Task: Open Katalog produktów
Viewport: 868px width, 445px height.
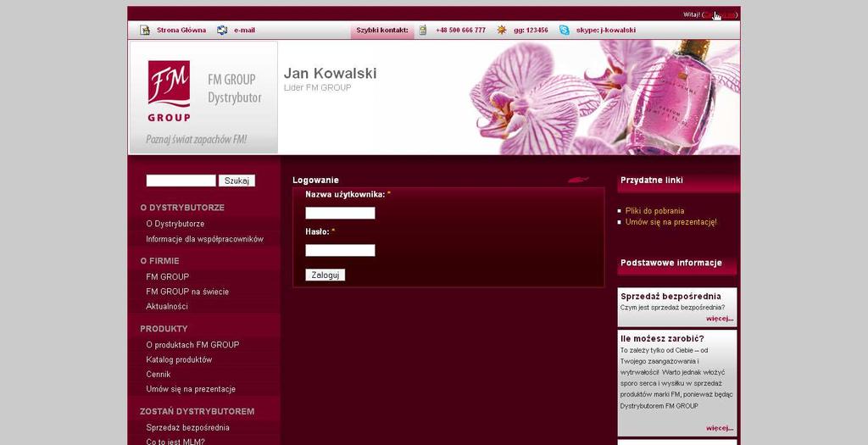Action: pos(179,359)
